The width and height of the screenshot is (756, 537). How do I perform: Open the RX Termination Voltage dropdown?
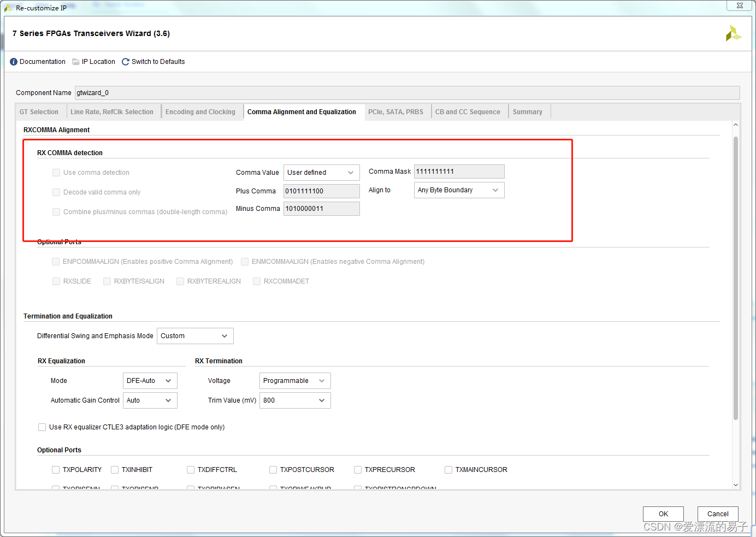(x=295, y=381)
